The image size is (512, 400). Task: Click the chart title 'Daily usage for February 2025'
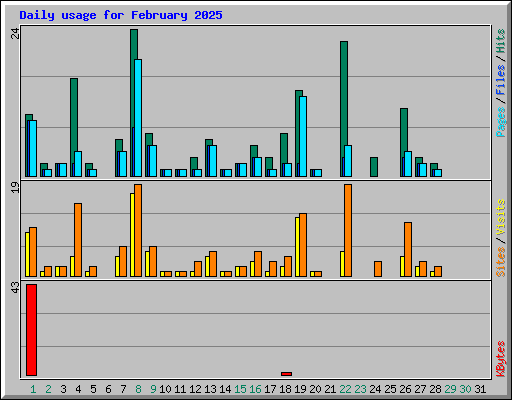(121, 15)
